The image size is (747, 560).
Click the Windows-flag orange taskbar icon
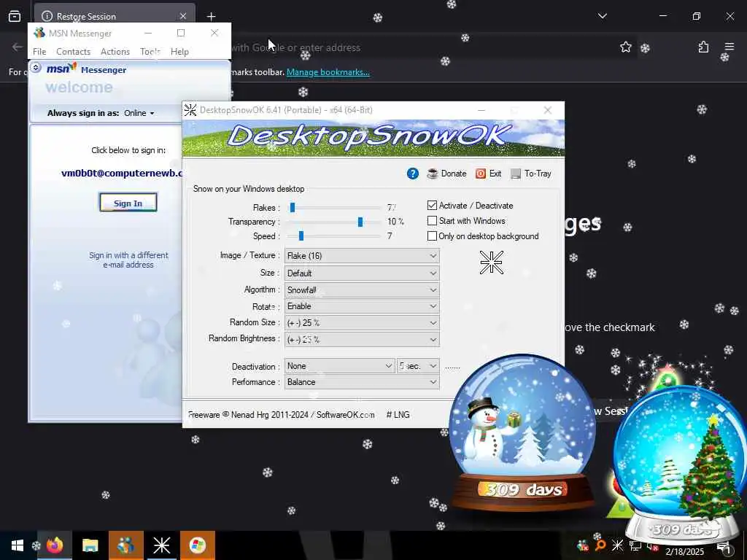click(x=197, y=545)
